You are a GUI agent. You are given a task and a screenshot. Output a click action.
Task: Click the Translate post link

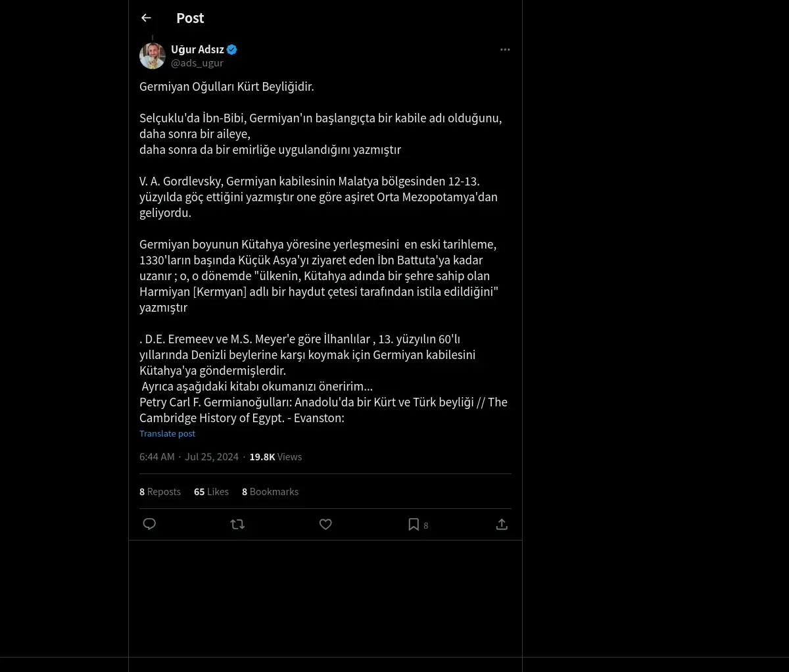coord(167,433)
